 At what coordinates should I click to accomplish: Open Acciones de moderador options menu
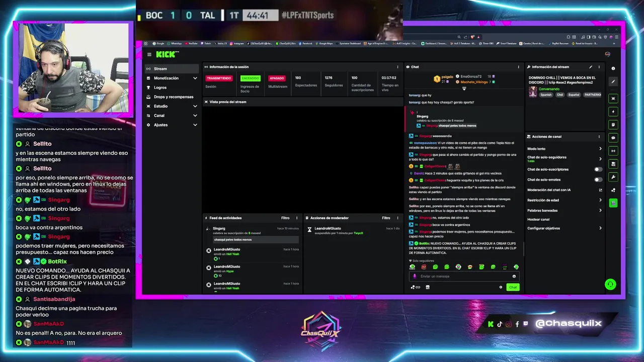397,218
